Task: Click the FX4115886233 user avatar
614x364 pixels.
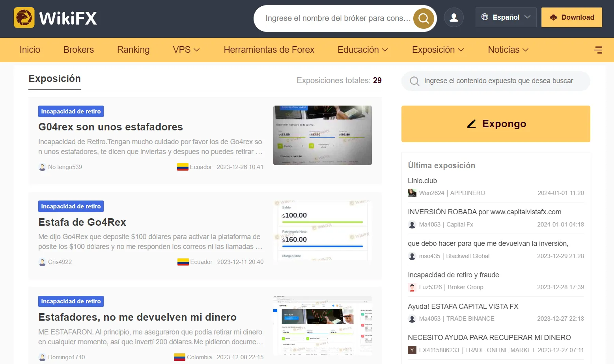Action: 412,350
